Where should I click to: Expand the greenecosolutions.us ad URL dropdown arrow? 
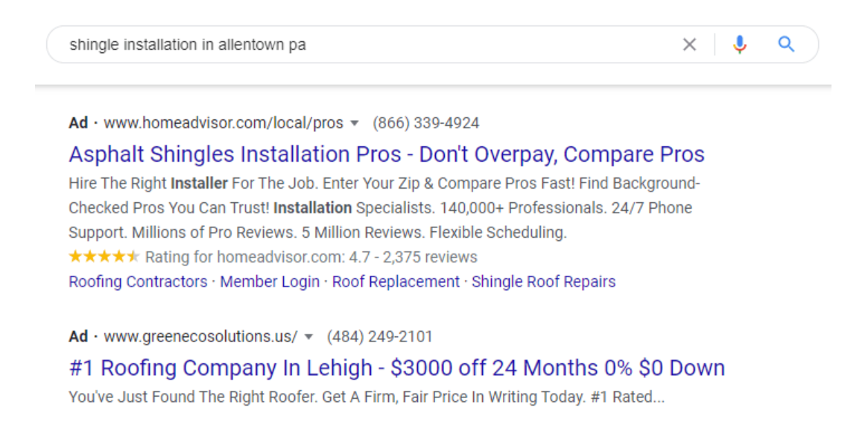[308, 337]
